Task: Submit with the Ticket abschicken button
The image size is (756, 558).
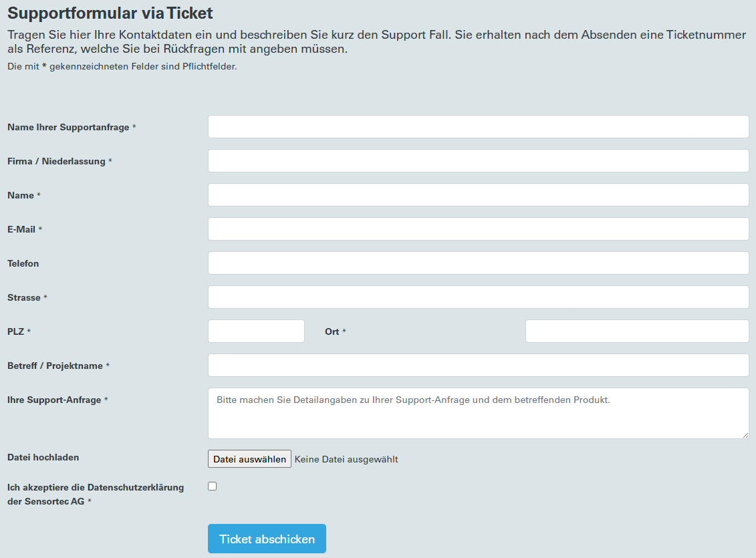Action: [x=267, y=539]
